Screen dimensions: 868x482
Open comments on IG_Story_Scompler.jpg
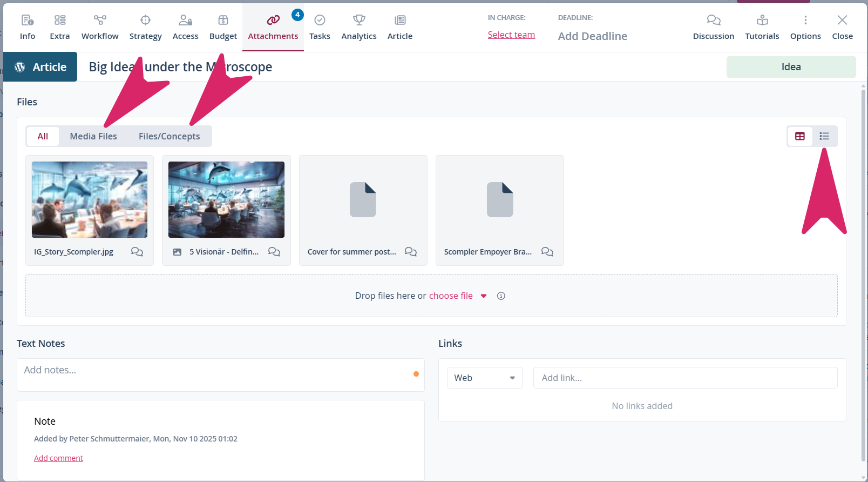tap(137, 252)
